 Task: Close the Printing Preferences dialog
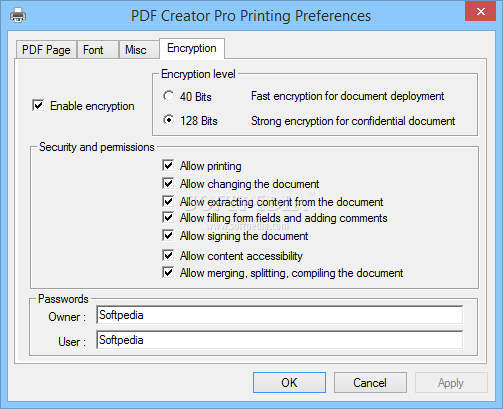[x=480, y=11]
